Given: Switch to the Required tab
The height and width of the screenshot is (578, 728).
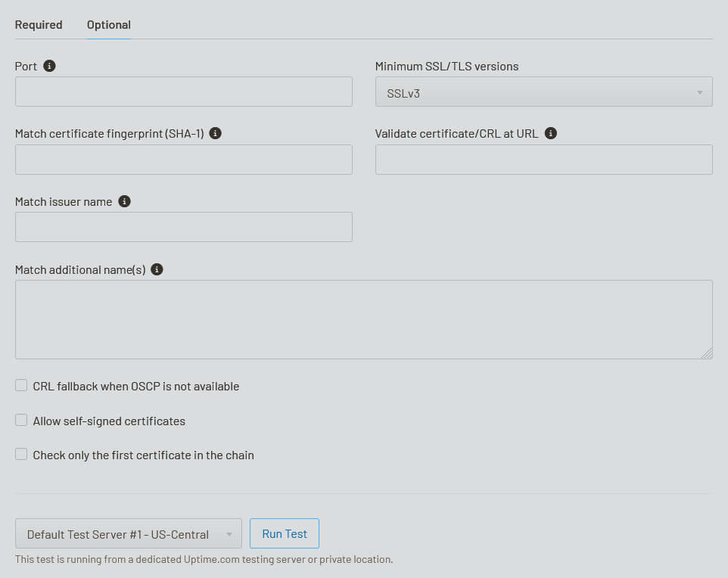Looking at the screenshot, I should click(39, 24).
